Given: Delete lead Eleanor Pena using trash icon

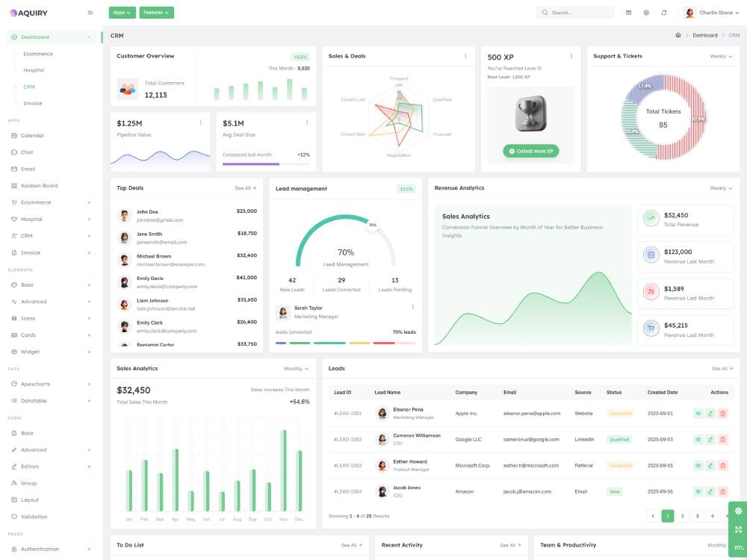Looking at the screenshot, I should tap(722, 413).
